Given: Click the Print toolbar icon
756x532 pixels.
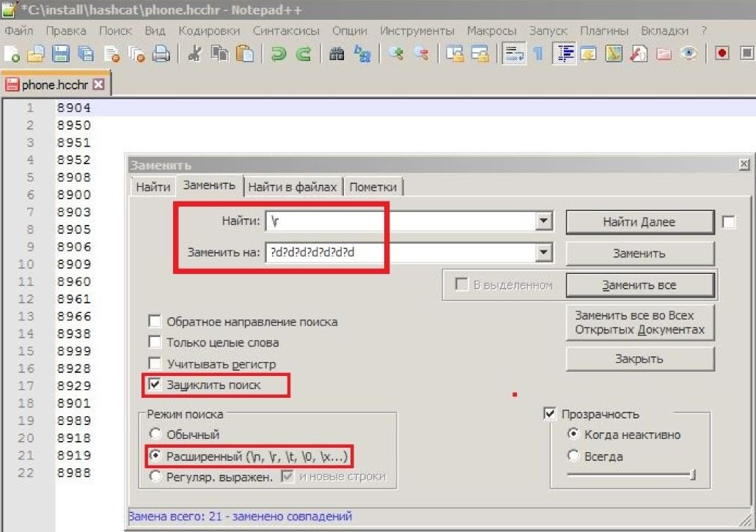Looking at the screenshot, I should pos(161,53).
